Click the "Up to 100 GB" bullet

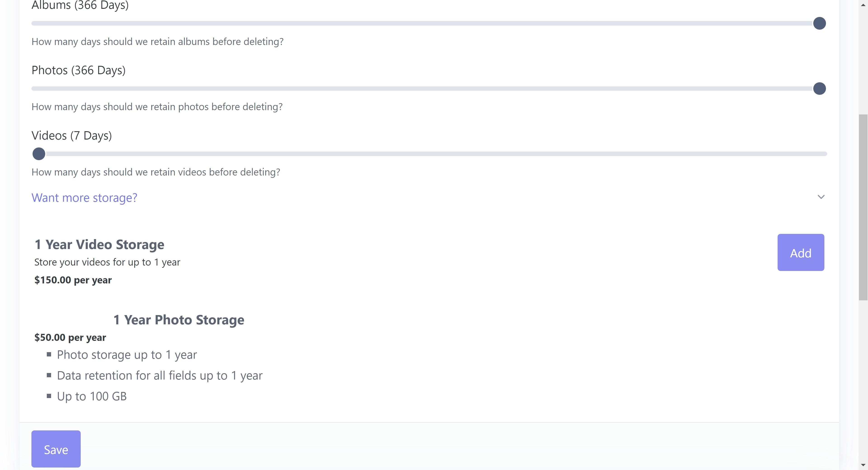click(92, 396)
